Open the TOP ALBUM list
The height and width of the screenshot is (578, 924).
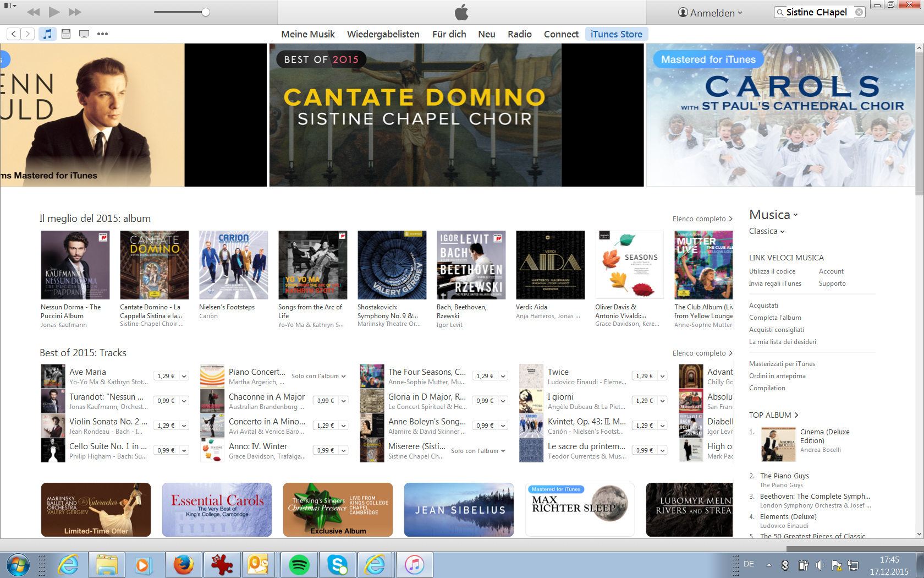pyautogui.click(x=773, y=415)
